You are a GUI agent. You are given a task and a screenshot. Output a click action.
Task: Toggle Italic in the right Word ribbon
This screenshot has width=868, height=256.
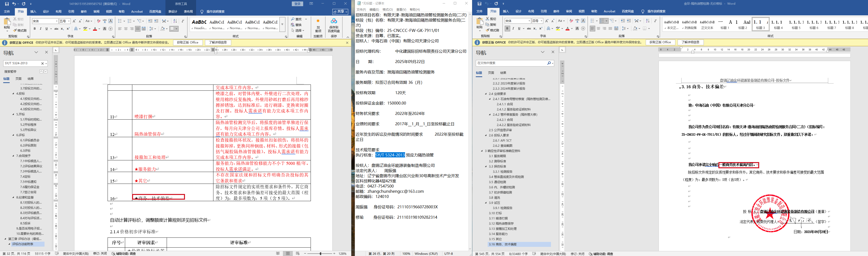[513, 29]
